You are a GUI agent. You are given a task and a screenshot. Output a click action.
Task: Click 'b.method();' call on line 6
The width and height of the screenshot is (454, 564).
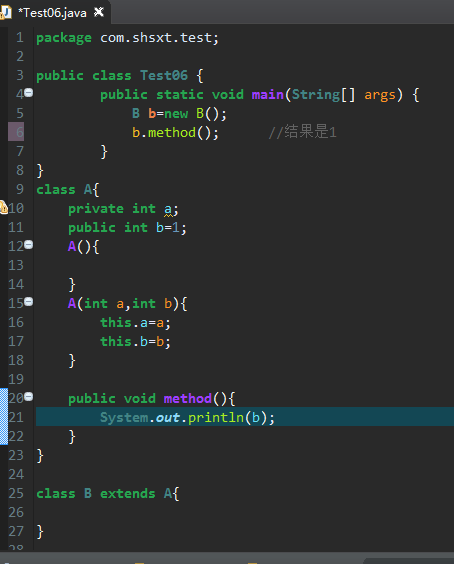click(175, 133)
